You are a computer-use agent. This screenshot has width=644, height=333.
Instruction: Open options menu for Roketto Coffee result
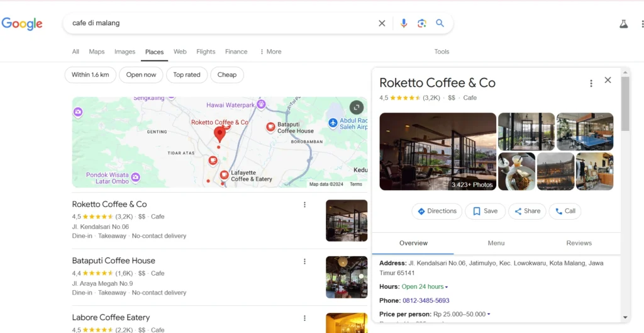point(305,205)
